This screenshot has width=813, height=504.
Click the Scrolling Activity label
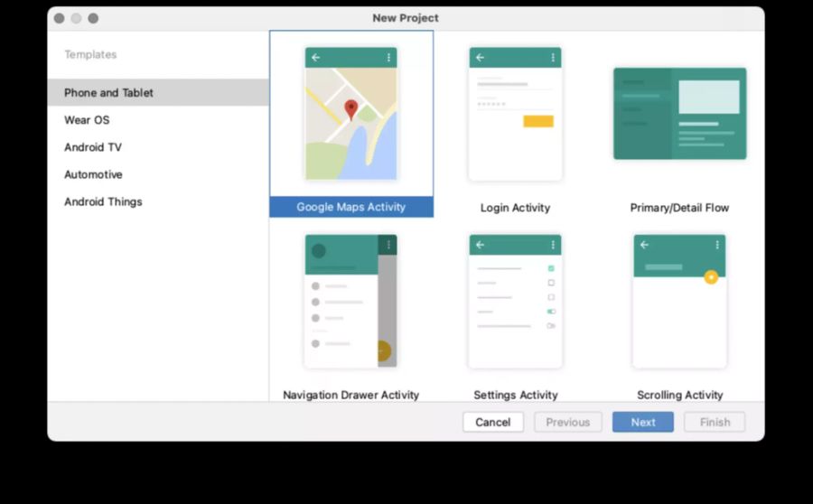pos(679,395)
